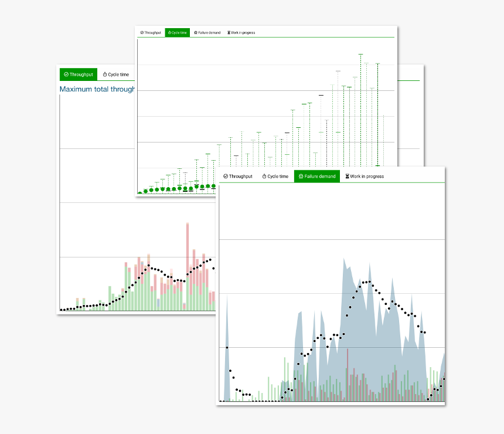Open Cycle time tab in the back-left window

coord(115,74)
